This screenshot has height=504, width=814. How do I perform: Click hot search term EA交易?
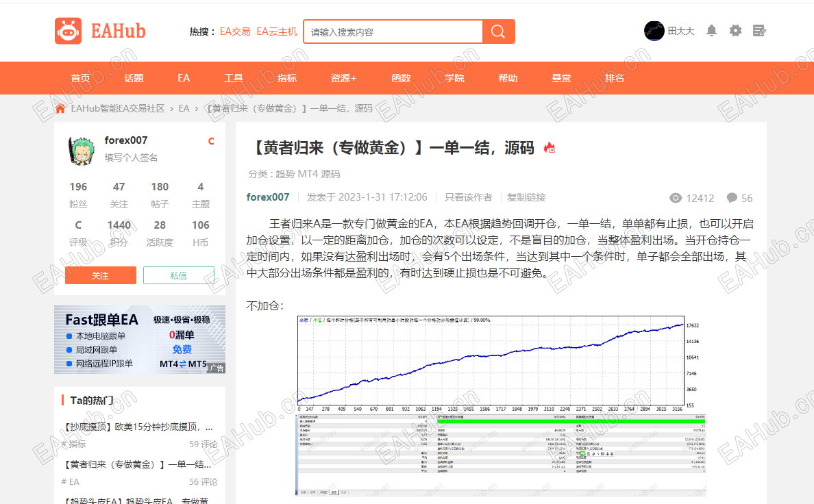pos(235,32)
